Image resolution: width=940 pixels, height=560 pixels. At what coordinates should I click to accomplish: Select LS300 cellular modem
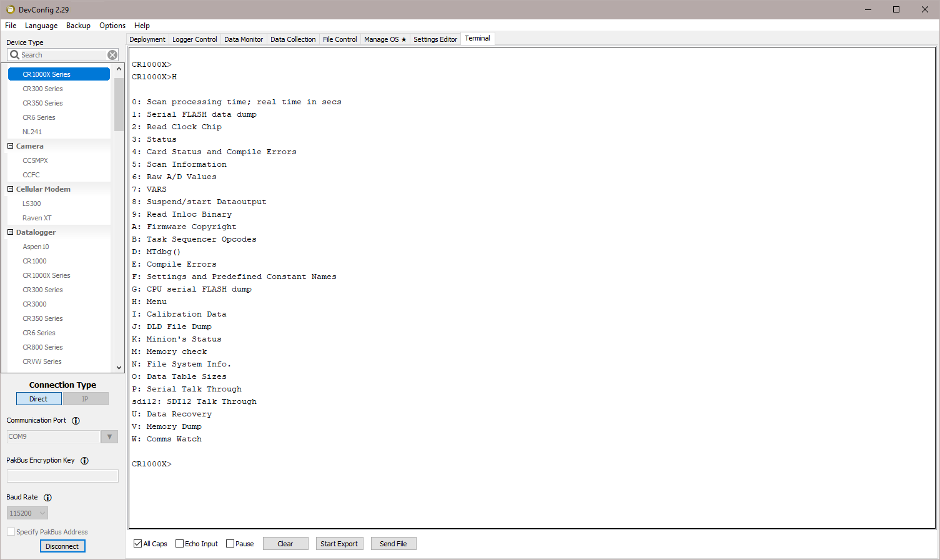(x=32, y=204)
